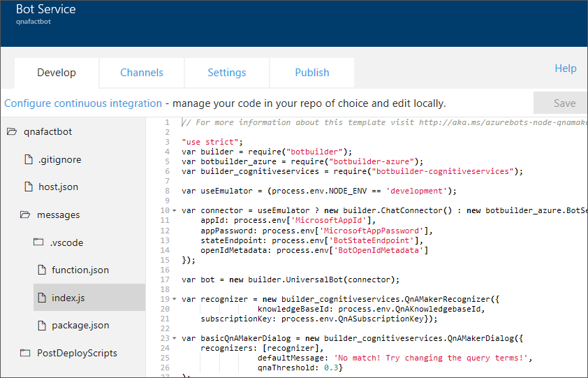This screenshot has width=588, height=378.
Task: Open the .gitignore file
Action: click(59, 159)
